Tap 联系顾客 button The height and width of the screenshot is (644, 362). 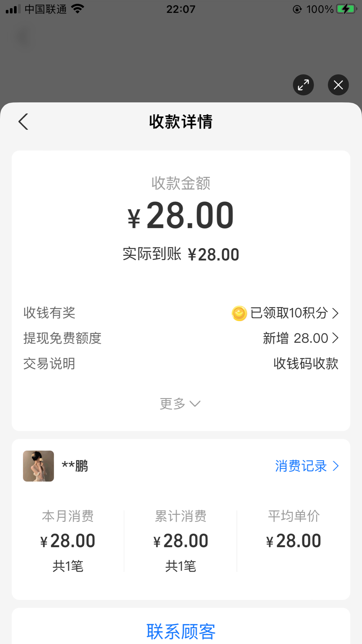[x=181, y=631]
